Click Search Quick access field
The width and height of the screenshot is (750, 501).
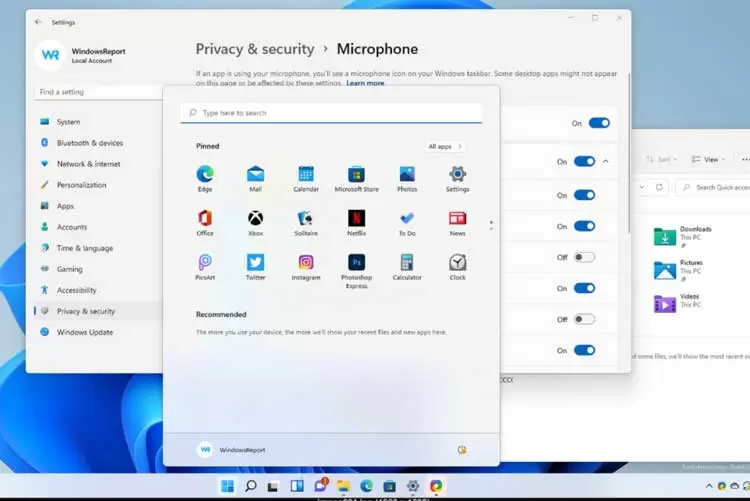[x=715, y=187]
